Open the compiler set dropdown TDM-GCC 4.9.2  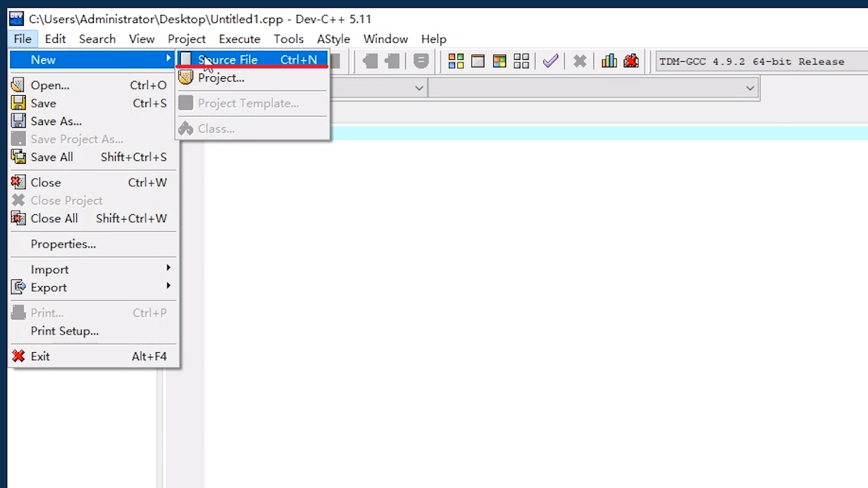[x=762, y=61]
